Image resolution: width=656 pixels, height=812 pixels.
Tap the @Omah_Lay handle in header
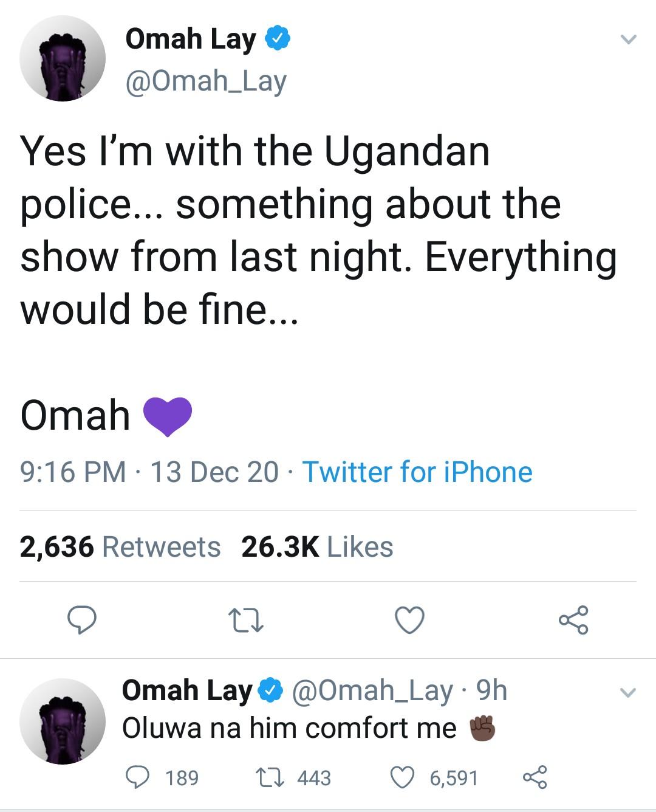click(205, 81)
